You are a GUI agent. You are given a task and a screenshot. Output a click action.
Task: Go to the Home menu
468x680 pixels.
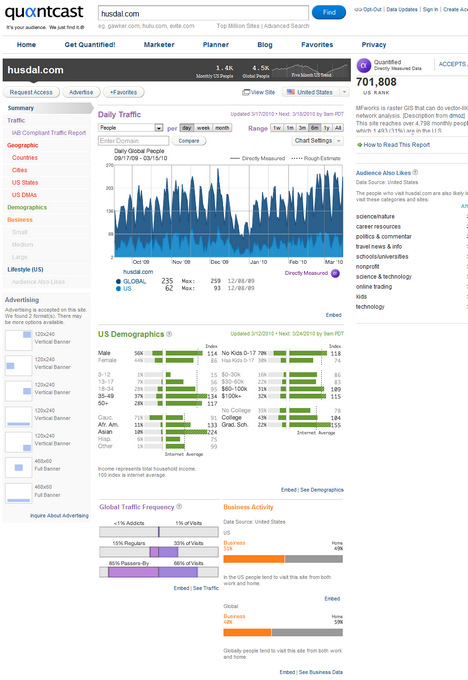26,45
